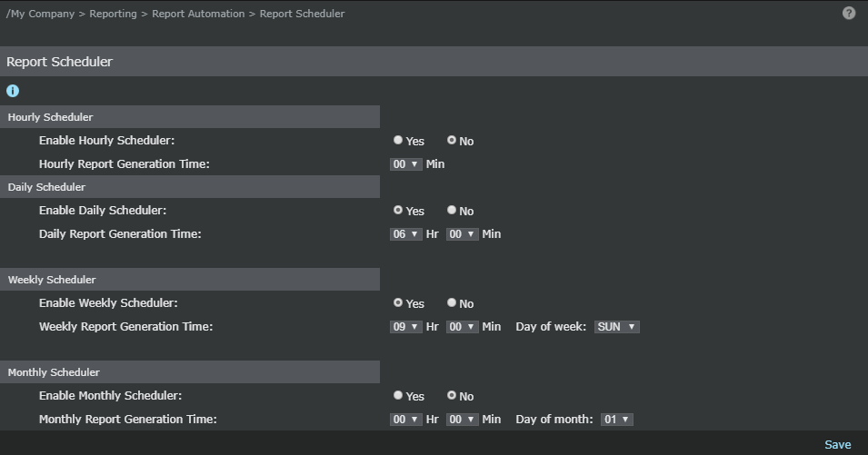Open Daily Report Generation minute dropdown
This screenshot has height=455, width=868.
coord(463,234)
